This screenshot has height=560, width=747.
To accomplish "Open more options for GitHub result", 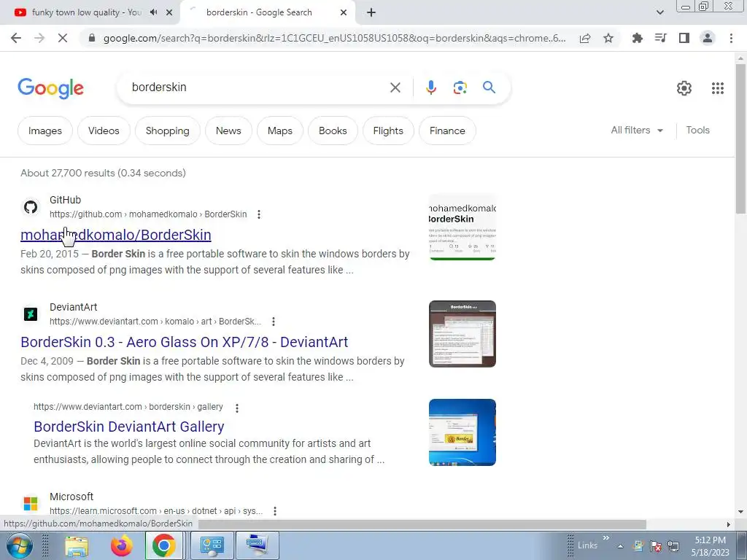I will pos(259,214).
